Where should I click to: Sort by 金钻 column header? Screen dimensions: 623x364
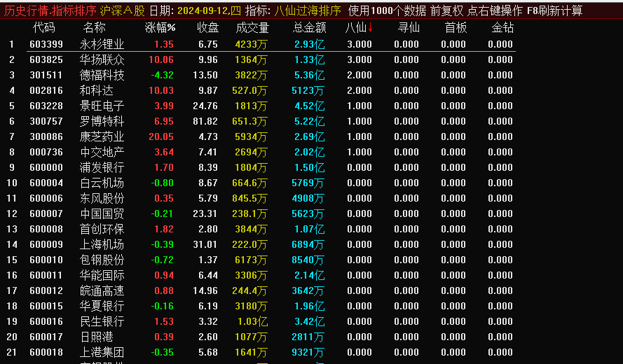coord(502,28)
